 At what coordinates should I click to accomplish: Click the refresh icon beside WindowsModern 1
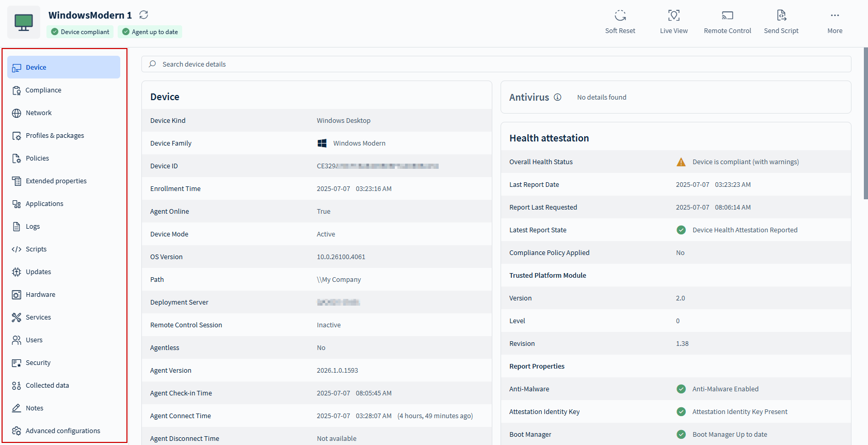[143, 15]
